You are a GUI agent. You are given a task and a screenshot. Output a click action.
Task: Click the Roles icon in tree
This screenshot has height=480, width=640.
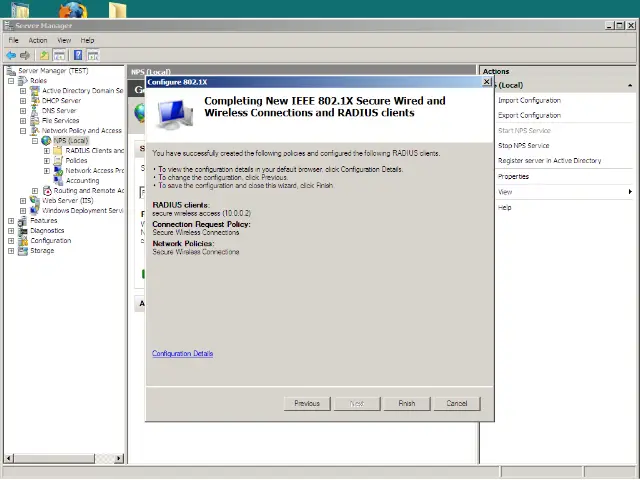tap(23, 81)
